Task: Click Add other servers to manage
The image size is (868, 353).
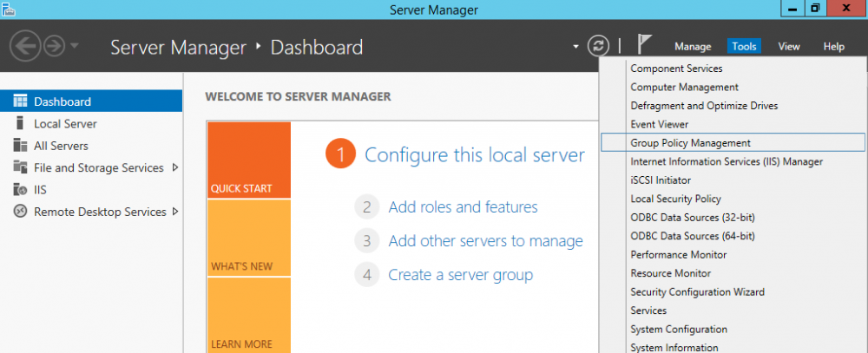Action: (485, 241)
